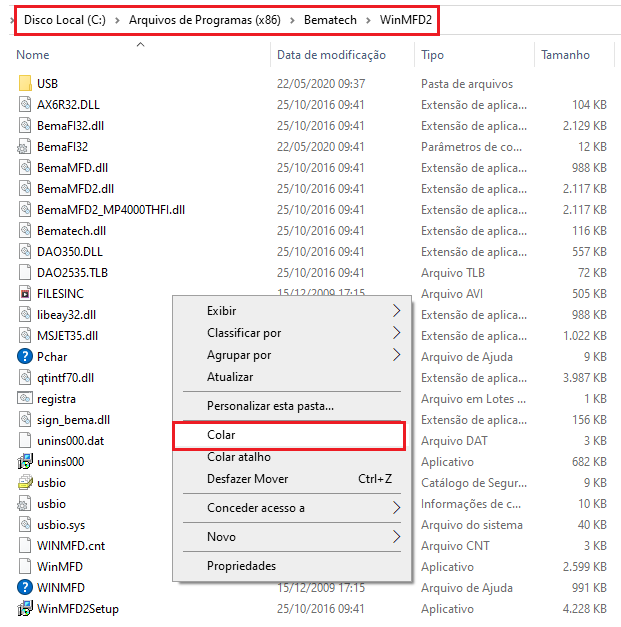
Task: Select the Pchar help file icon
Action: [x=25, y=356]
